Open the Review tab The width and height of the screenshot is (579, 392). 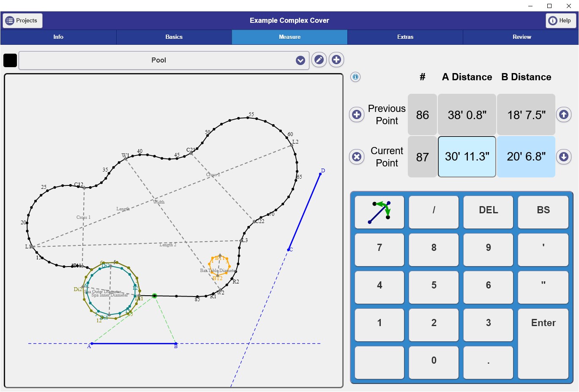click(x=521, y=37)
